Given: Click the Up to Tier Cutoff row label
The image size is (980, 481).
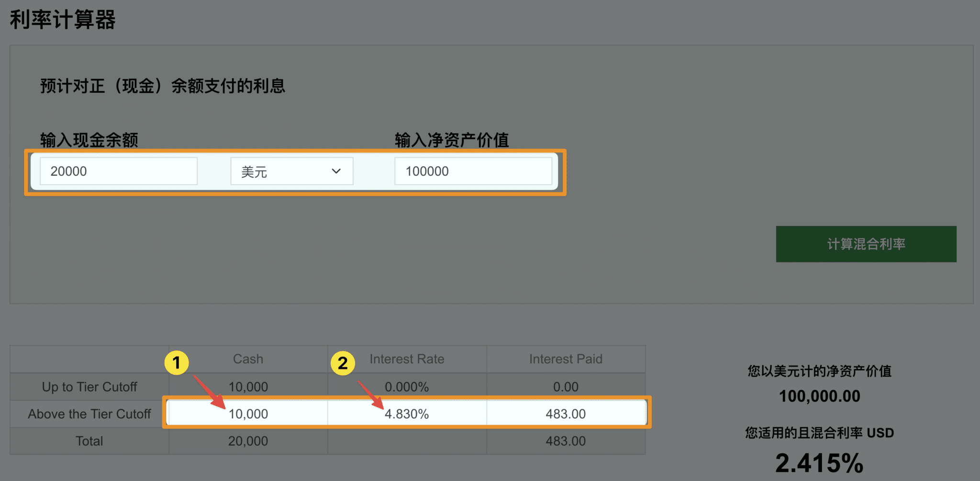Looking at the screenshot, I should point(89,387).
